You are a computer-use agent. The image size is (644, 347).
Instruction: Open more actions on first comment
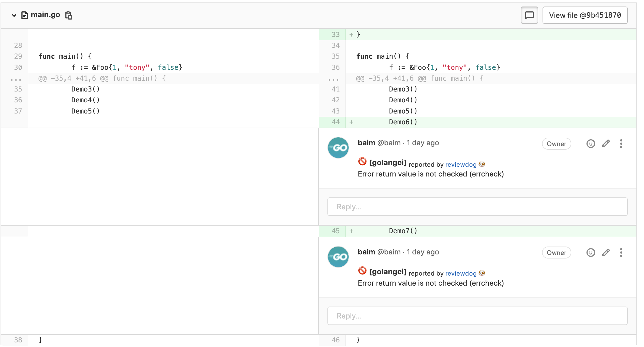[621, 144]
